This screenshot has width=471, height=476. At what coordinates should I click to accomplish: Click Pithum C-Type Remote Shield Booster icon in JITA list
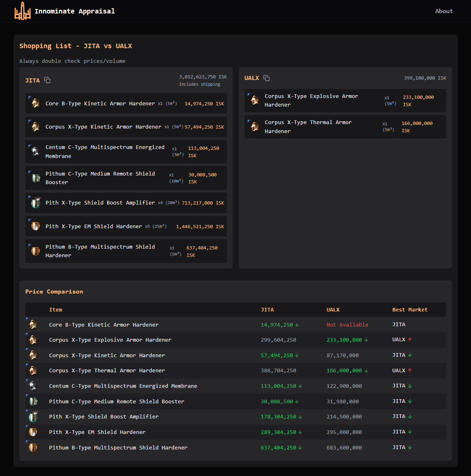(x=36, y=178)
